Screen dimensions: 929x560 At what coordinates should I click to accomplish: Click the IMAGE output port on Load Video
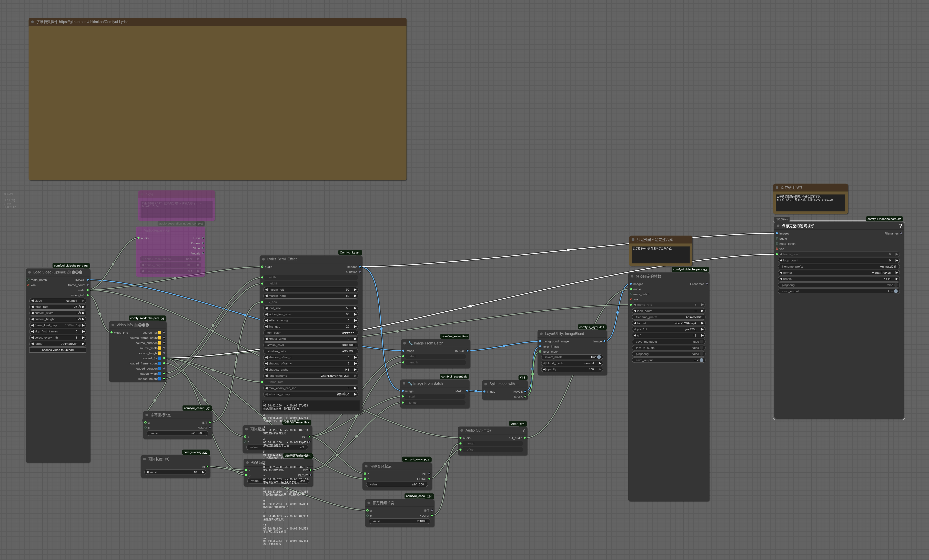(88, 280)
